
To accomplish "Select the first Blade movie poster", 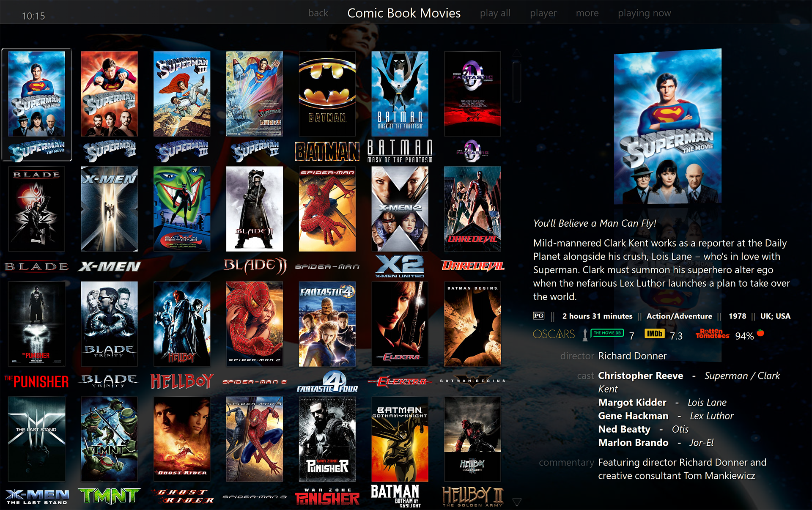I will tap(37, 209).
